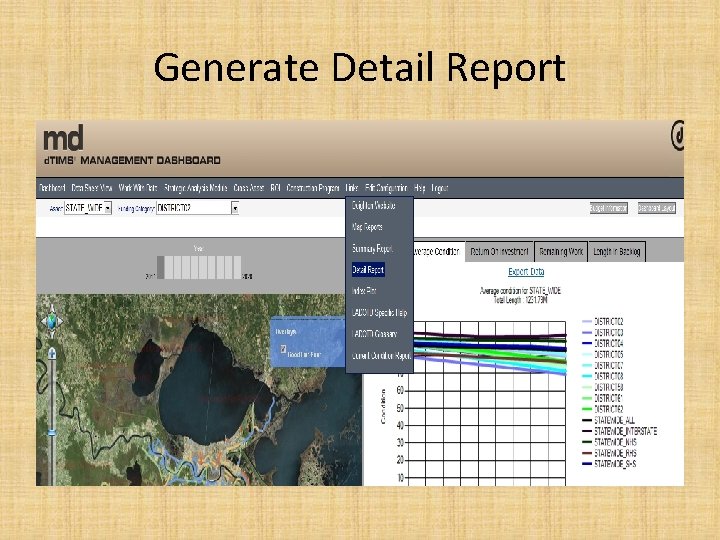Screen dimensions: 720x540
Task: Open the Strategic Analysis Module menu
Action: point(196,188)
